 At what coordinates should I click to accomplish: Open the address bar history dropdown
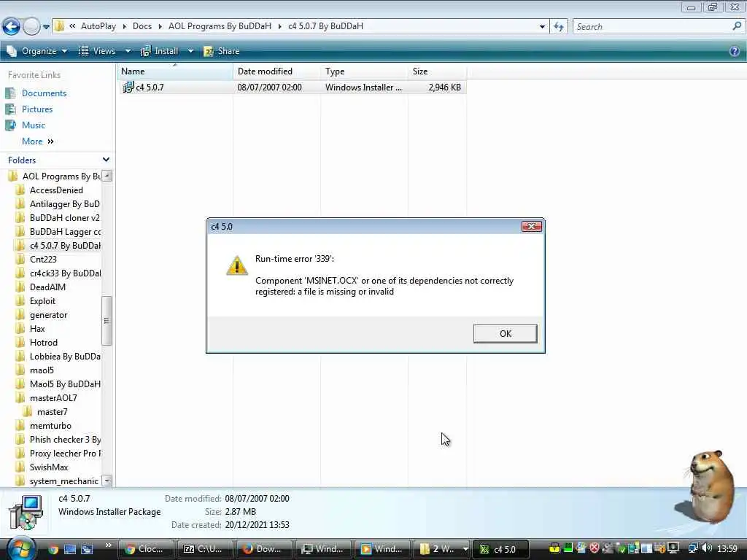pyautogui.click(x=542, y=27)
